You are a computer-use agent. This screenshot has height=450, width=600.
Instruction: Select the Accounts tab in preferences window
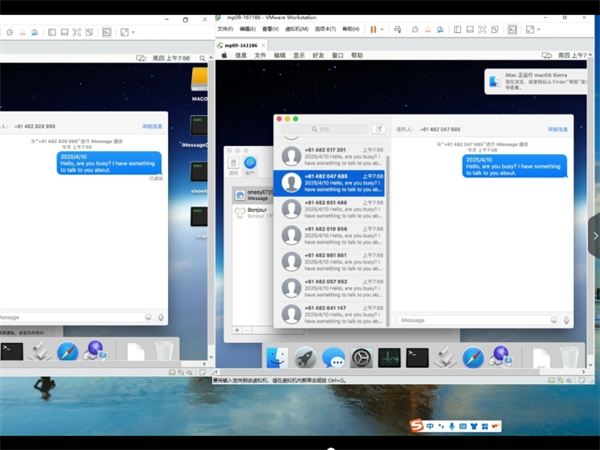click(250, 164)
